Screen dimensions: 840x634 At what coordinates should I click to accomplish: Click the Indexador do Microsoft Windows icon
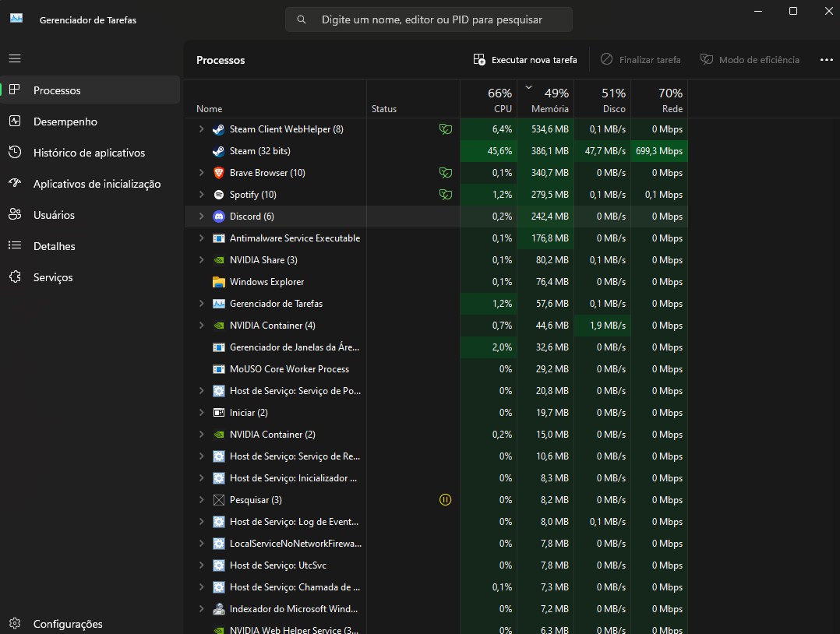click(x=218, y=609)
